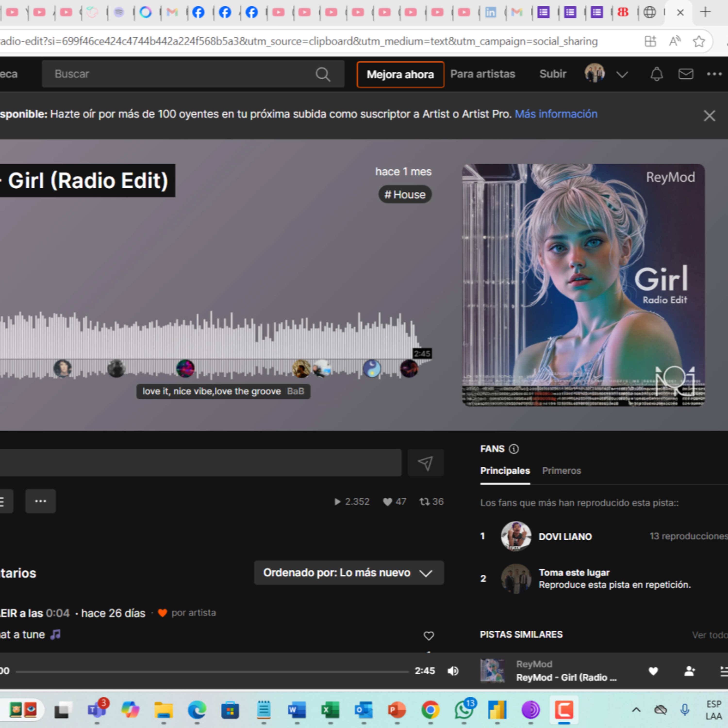Dismiss the Artist Pro banner
This screenshot has width=728, height=728.
coord(709,116)
